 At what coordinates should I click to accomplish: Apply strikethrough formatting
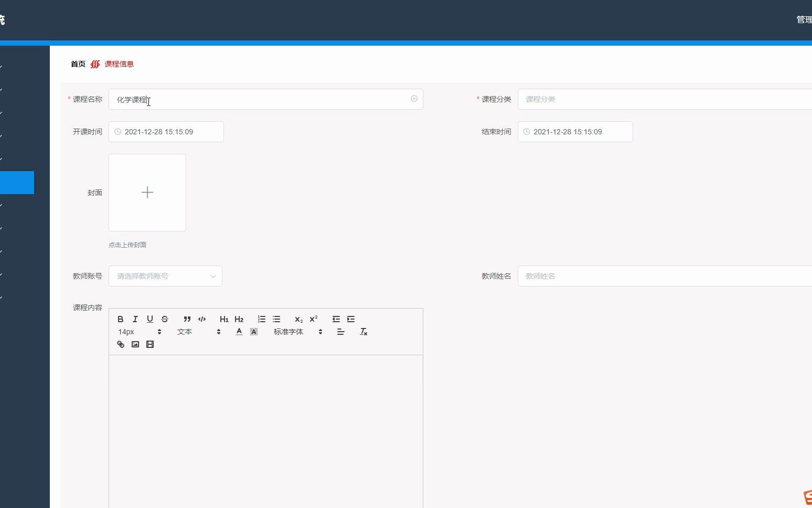164,319
